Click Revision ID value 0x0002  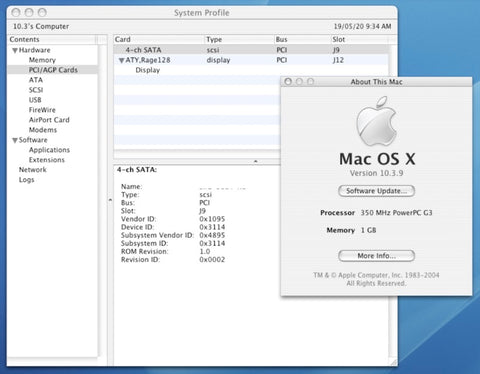coord(212,260)
